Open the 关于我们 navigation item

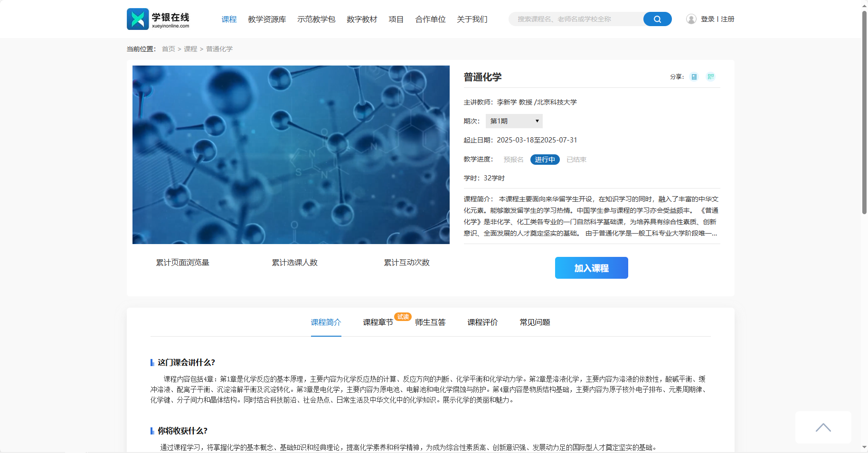click(x=472, y=19)
